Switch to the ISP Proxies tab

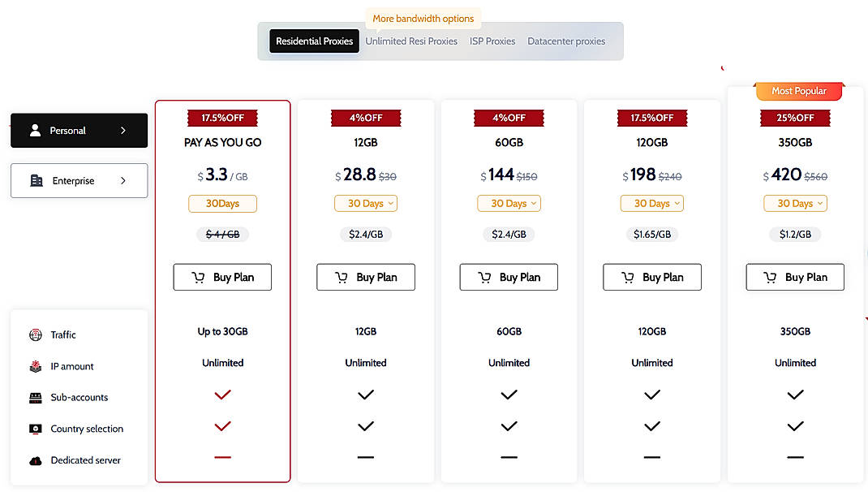(492, 41)
